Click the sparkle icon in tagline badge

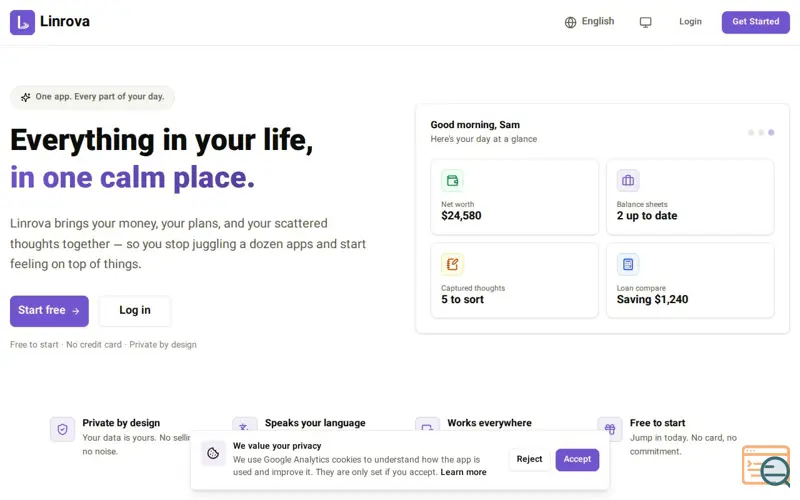pos(26,97)
